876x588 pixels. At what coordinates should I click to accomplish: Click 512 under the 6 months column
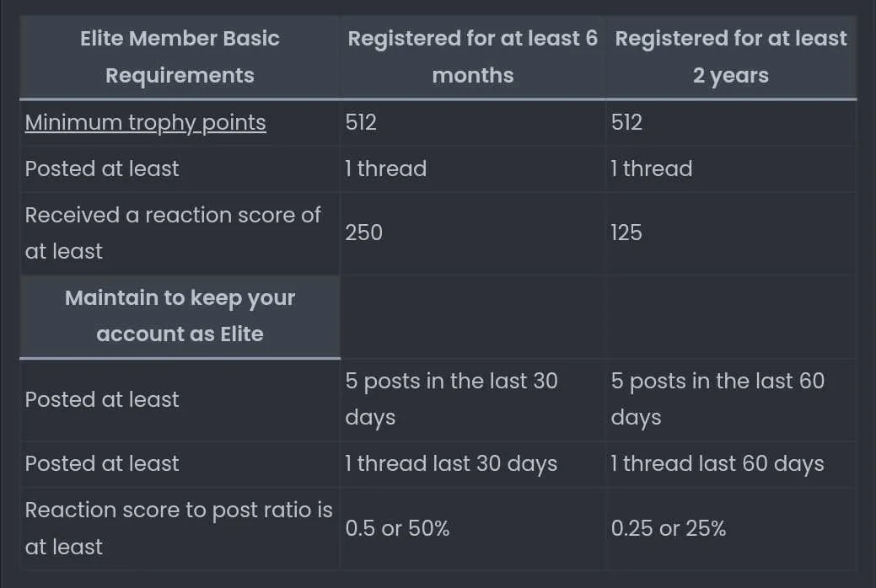(361, 122)
